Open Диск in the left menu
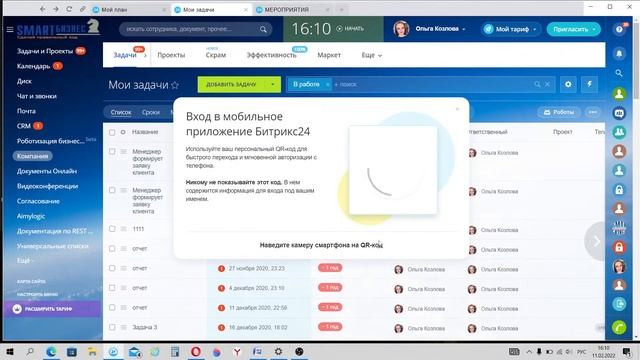640x360 pixels. (24, 81)
